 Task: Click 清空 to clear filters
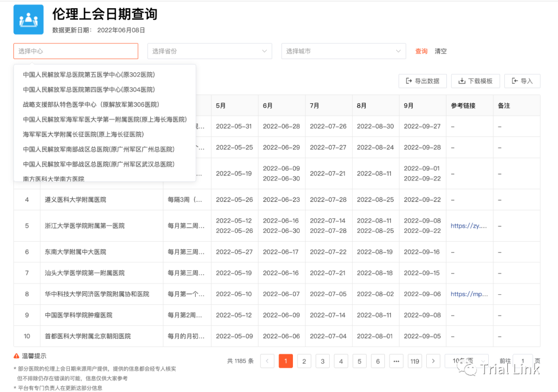pyautogui.click(x=441, y=51)
